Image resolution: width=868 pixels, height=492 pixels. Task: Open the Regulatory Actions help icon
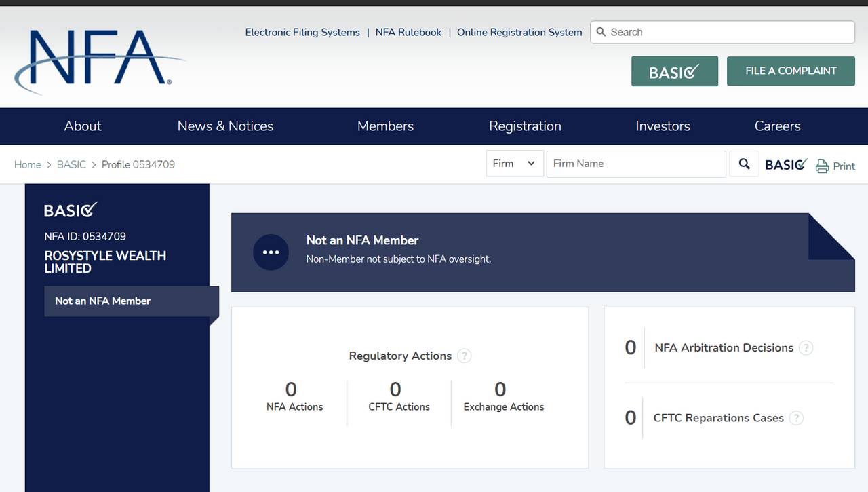(x=464, y=356)
